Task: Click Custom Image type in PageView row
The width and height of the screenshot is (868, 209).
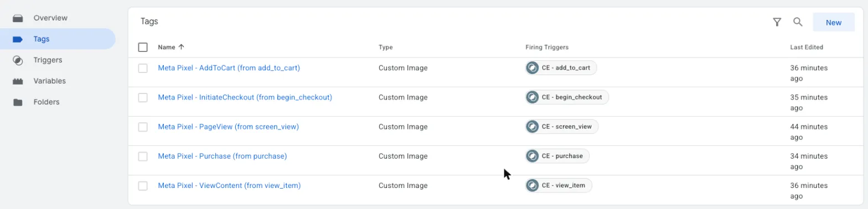Action: coord(403,127)
